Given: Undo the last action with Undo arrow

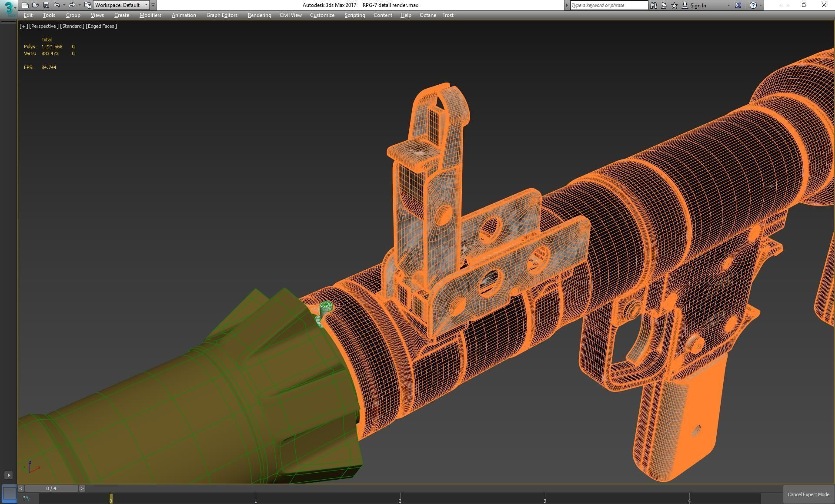Looking at the screenshot, I should point(57,5).
